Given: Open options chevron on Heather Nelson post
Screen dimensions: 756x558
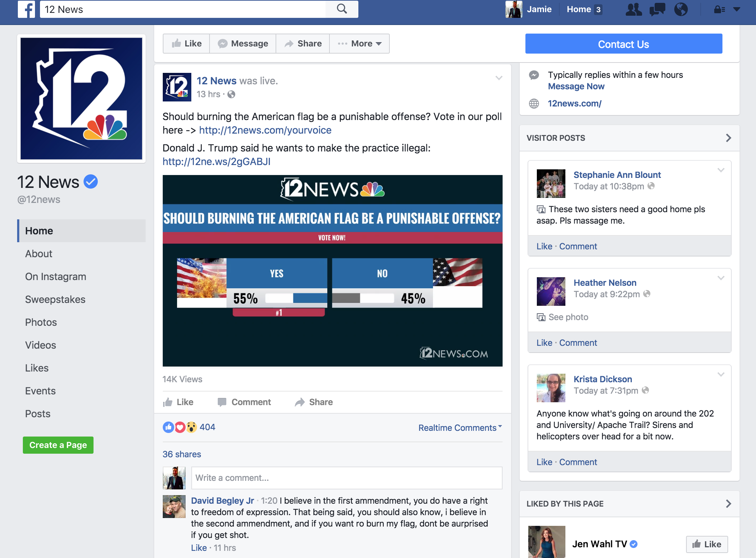Looking at the screenshot, I should (721, 278).
